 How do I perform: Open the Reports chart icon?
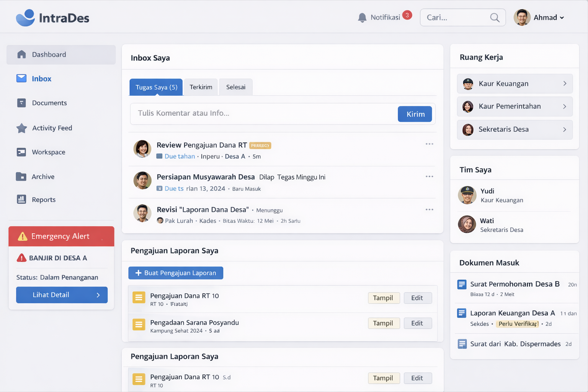coord(21,199)
